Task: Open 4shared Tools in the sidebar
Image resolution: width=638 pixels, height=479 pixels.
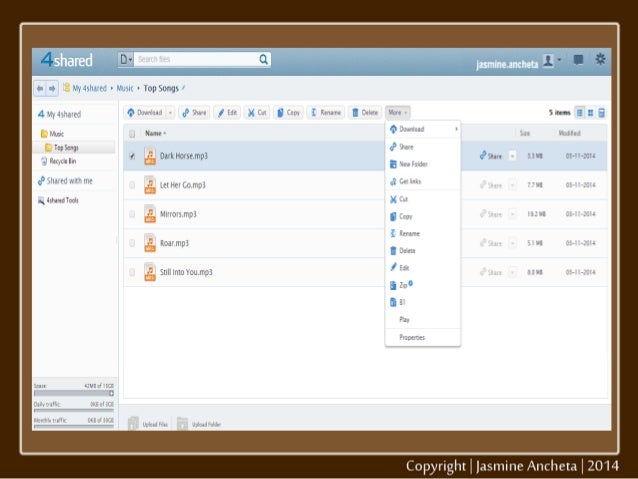Action: click(58, 200)
